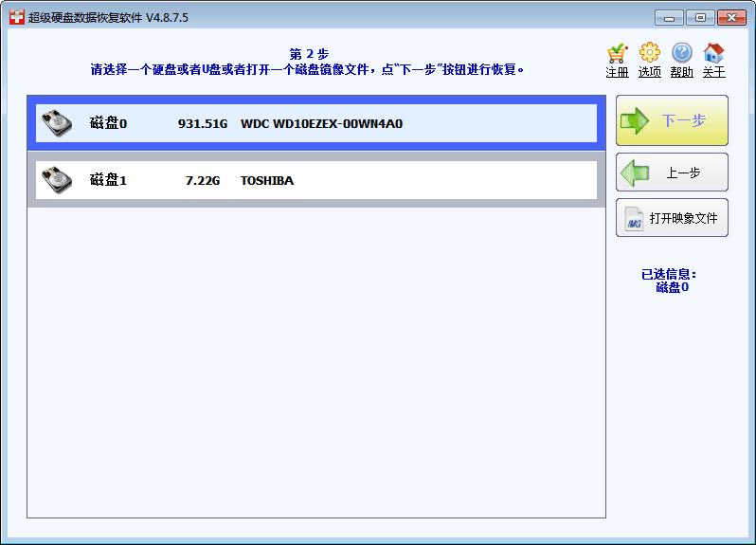The width and height of the screenshot is (756, 545).
Task: Select the TOSHIBA disk label
Action: point(267,181)
